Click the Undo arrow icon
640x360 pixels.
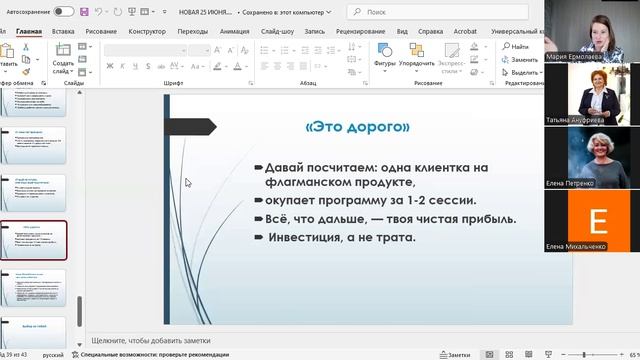[98, 12]
